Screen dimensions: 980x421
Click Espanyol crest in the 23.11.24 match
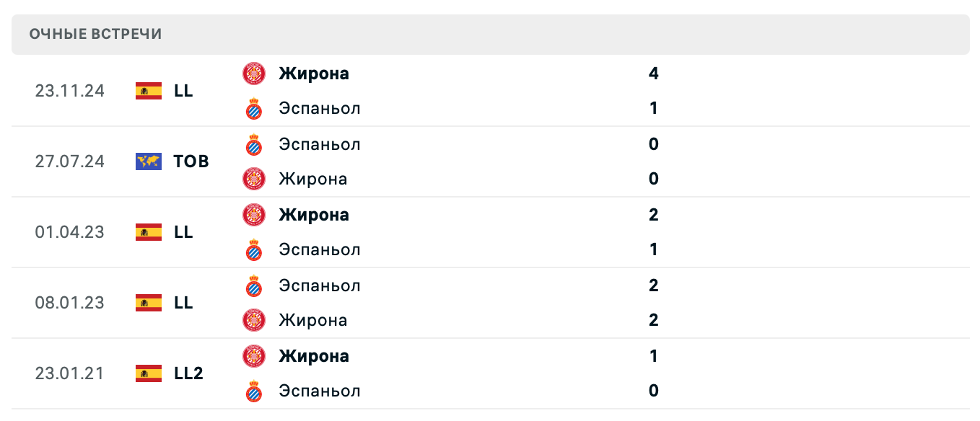[254, 109]
